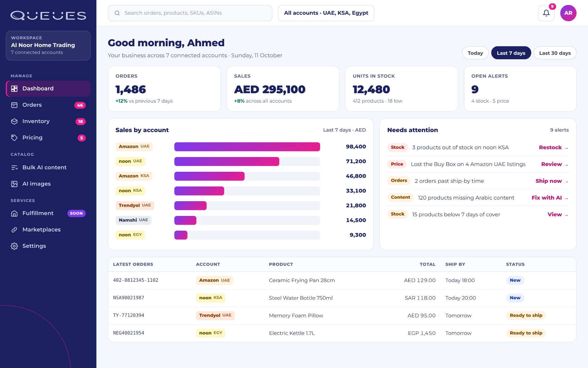Click Review for Buy Box alert
Viewport: 588px width, 368px height.
click(x=555, y=164)
